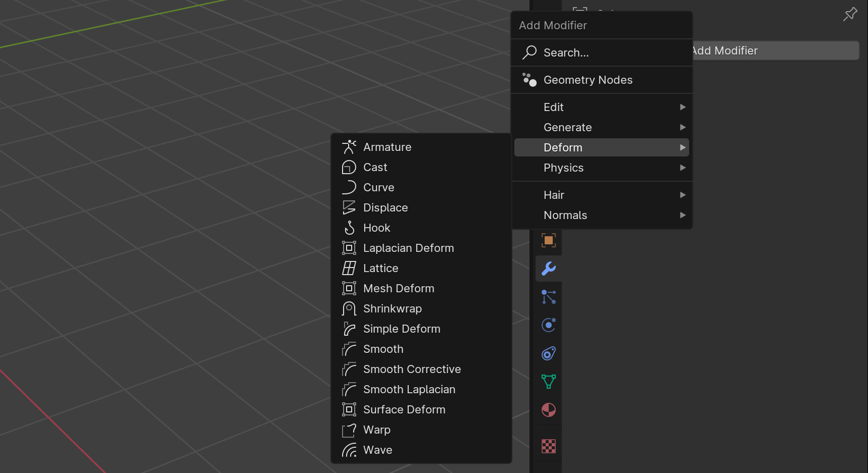Click the Add Modifier button
The height and width of the screenshot is (473, 868).
tap(776, 50)
